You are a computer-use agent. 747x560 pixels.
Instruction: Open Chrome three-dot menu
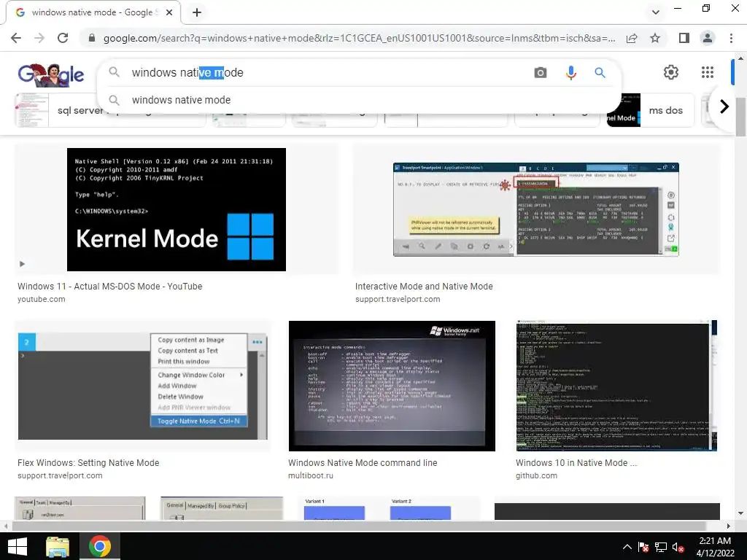pyautogui.click(x=731, y=38)
